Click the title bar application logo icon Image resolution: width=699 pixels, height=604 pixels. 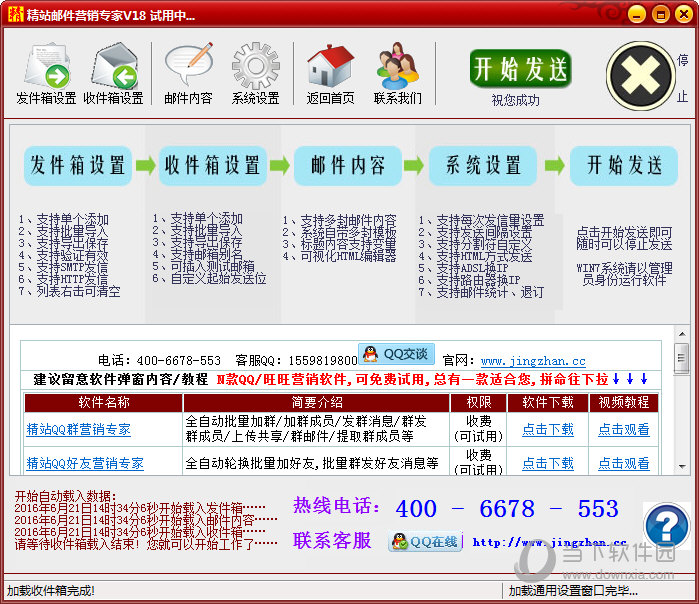[16, 14]
